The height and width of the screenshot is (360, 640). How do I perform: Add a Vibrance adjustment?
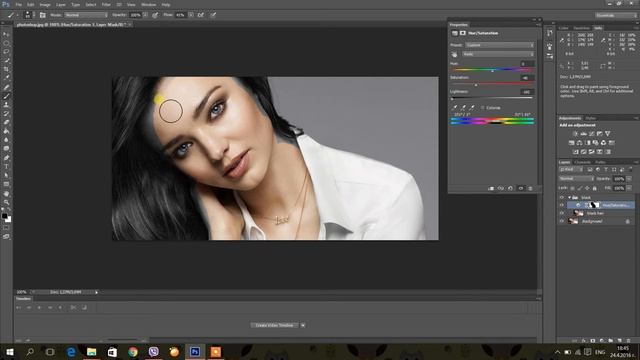point(607,134)
